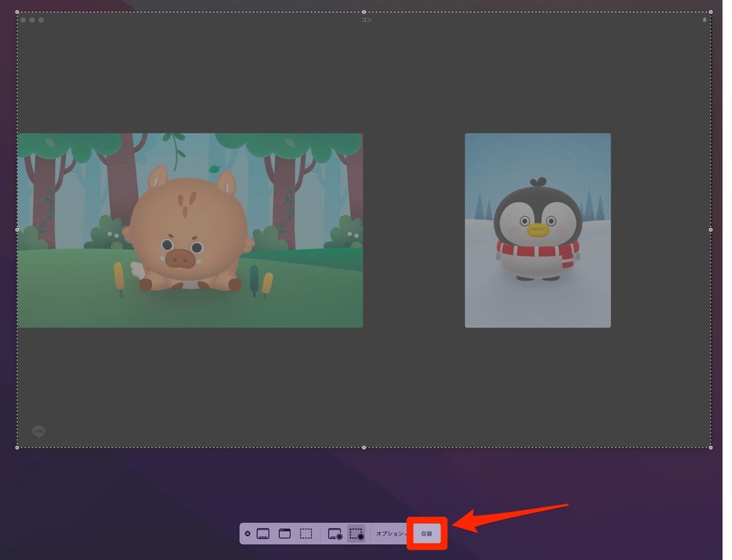
Task: Select Record Entire Screen icon
Action: pyautogui.click(x=335, y=533)
